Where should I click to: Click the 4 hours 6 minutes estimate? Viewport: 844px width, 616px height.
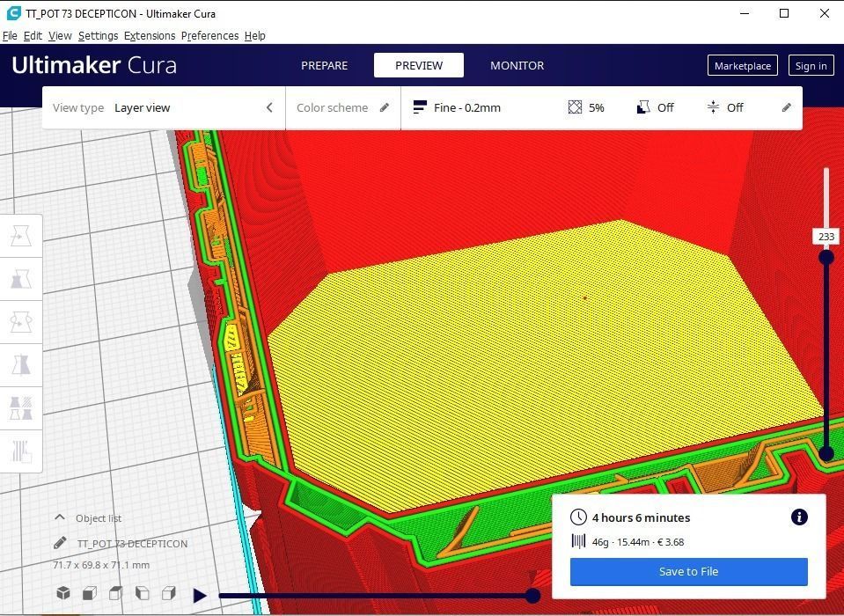point(641,517)
